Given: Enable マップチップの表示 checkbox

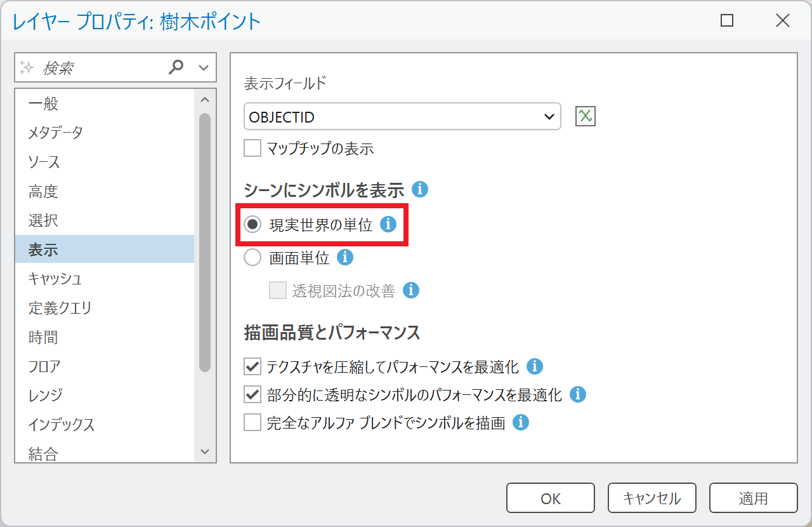Looking at the screenshot, I should pyautogui.click(x=252, y=149).
